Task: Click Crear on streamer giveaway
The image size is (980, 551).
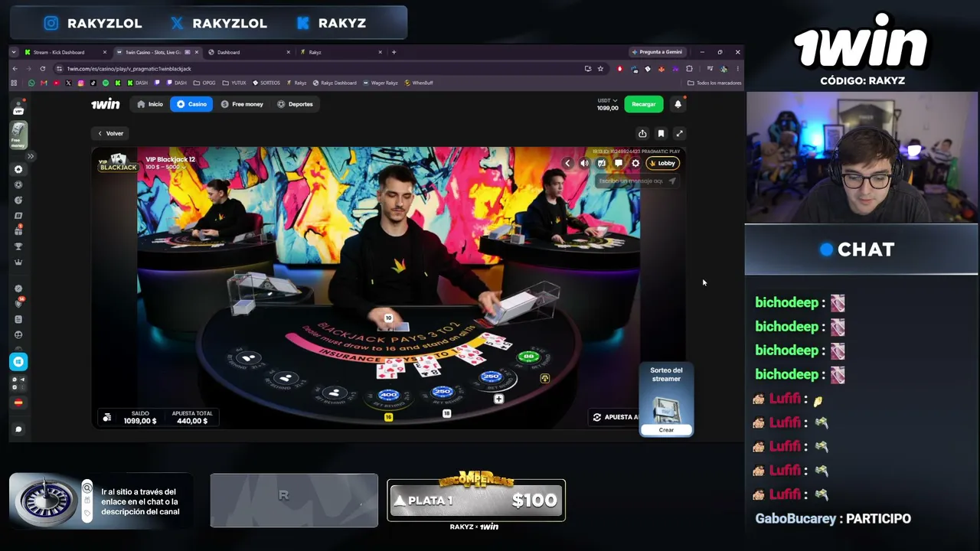Action: click(666, 430)
